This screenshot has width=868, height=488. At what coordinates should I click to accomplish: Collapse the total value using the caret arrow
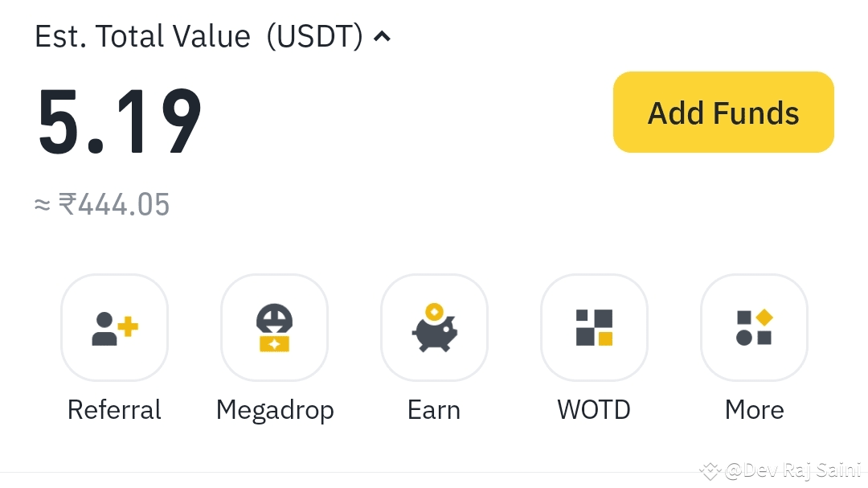click(383, 36)
